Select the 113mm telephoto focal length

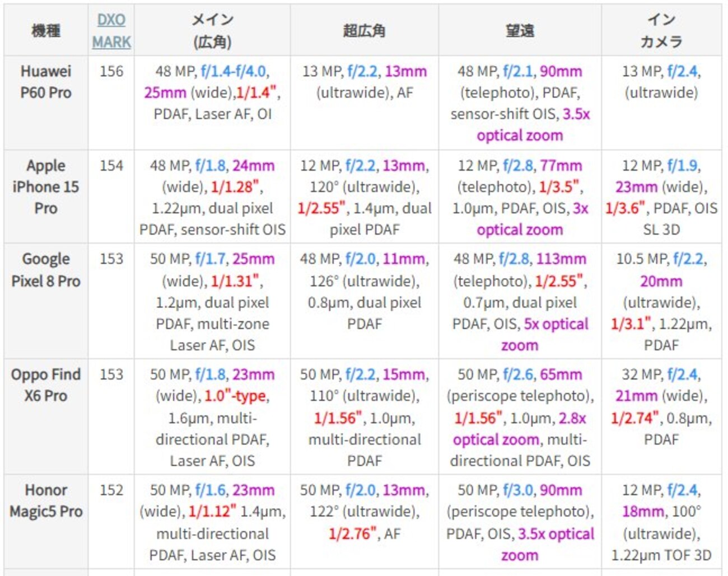click(561, 259)
